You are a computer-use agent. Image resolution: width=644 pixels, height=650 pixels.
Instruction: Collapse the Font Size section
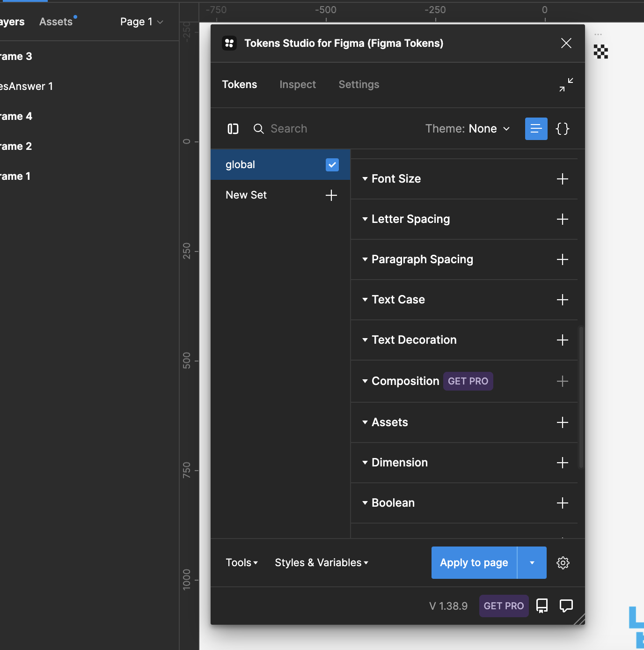tap(365, 179)
